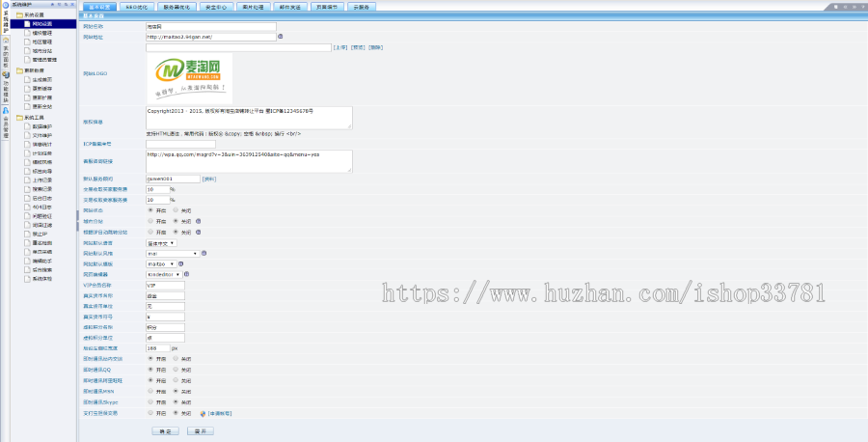Viewport: 868px width, 442px height.
Task: Open 模块管理 in the sidebar tree
Action: click(42, 33)
